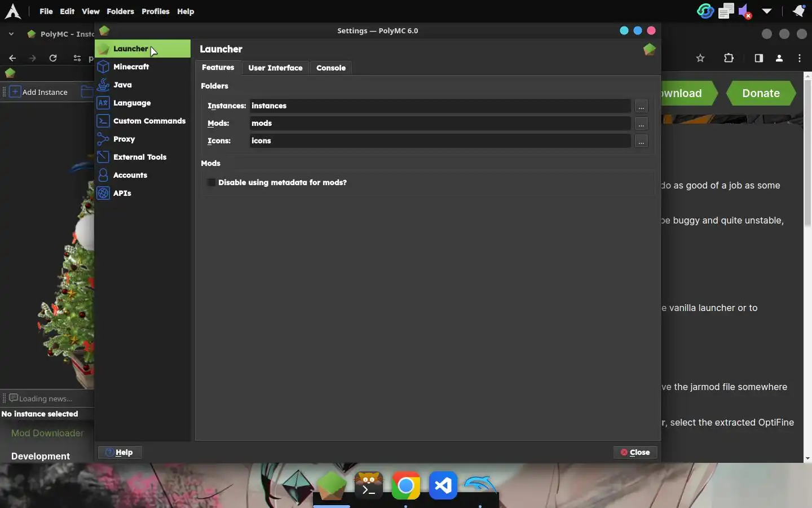Switch to the Console tab
The image size is (812, 508).
331,68
